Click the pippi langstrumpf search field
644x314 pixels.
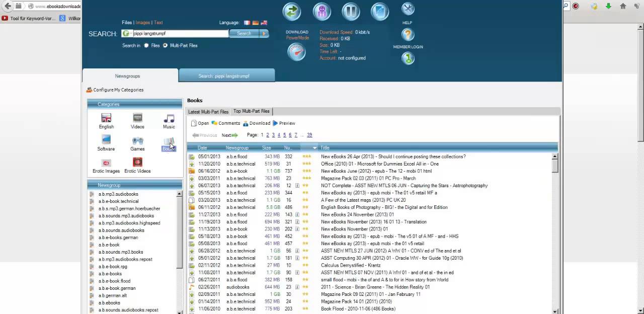tap(180, 34)
